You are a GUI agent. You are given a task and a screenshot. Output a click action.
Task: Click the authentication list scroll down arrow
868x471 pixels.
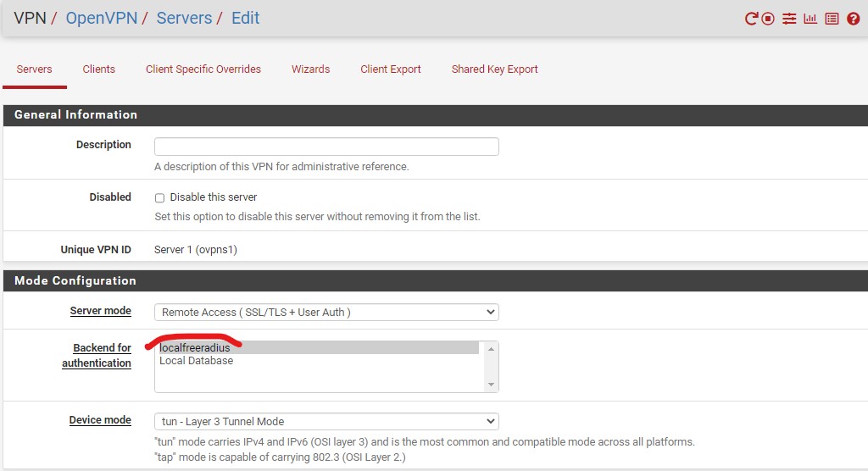[x=491, y=385]
